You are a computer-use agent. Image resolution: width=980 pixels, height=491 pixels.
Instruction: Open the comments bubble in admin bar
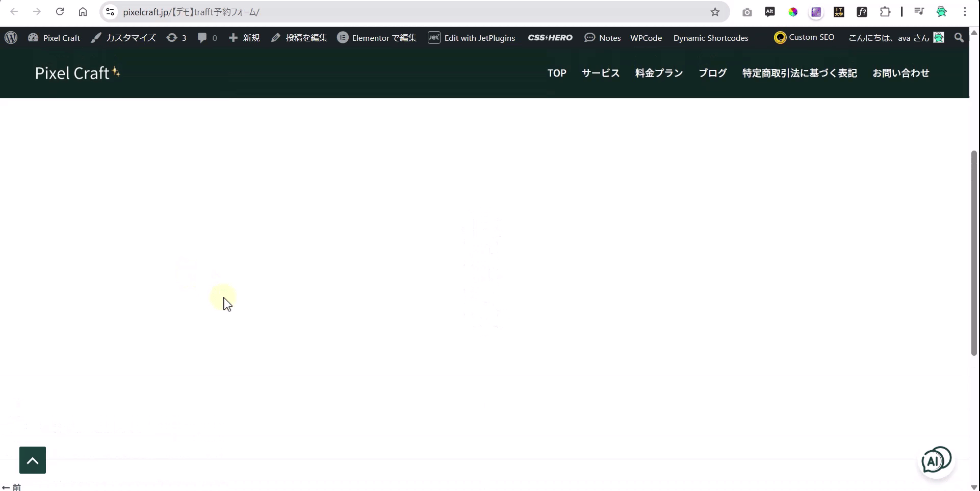pos(207,38)
